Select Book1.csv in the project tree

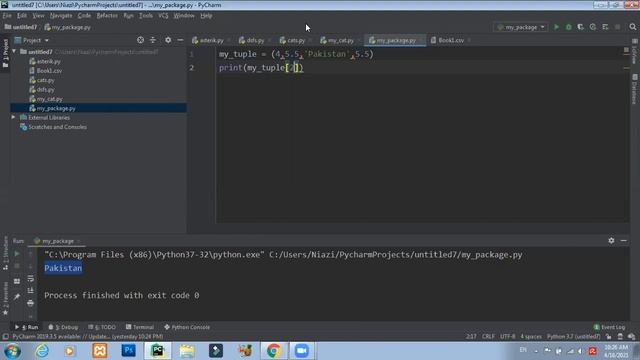click(49, 71)
